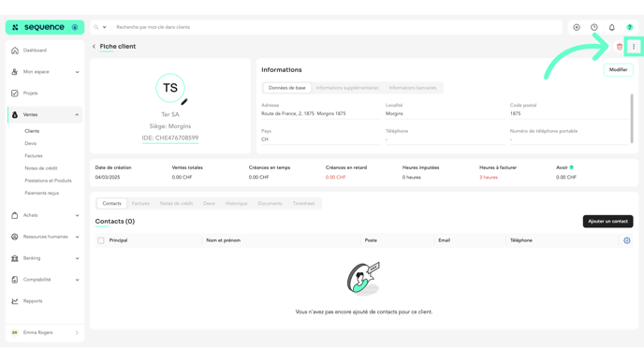Click the plus quick-add icon
This screenshot has height=362, width=644.
coord(577,27)
